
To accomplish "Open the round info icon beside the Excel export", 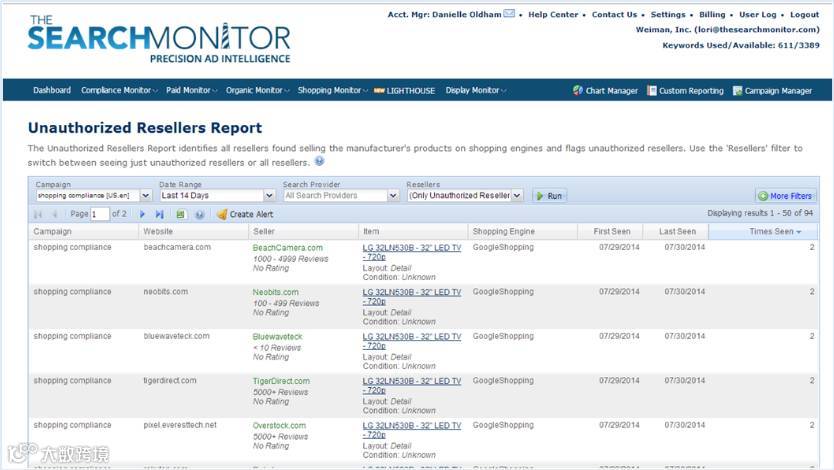I will click(199, 214).
